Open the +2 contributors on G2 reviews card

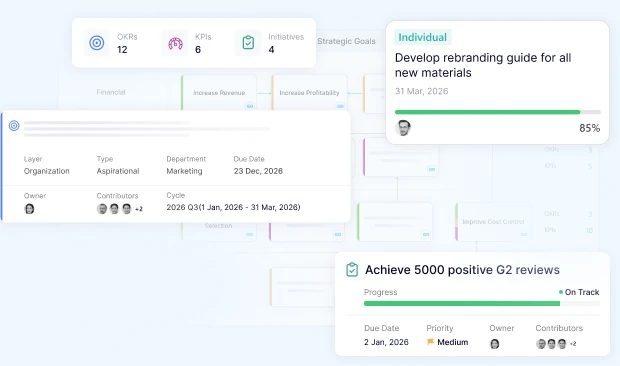[573, 344]
